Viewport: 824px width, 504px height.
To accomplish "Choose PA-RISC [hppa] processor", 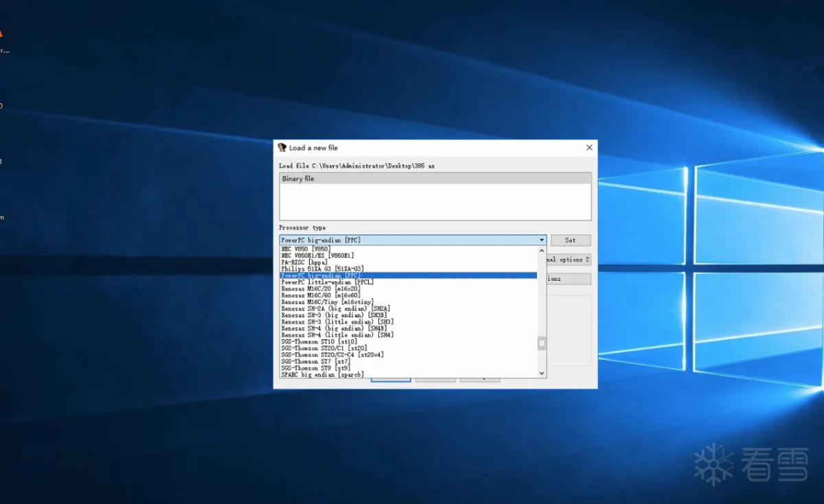I will [409, 262].
